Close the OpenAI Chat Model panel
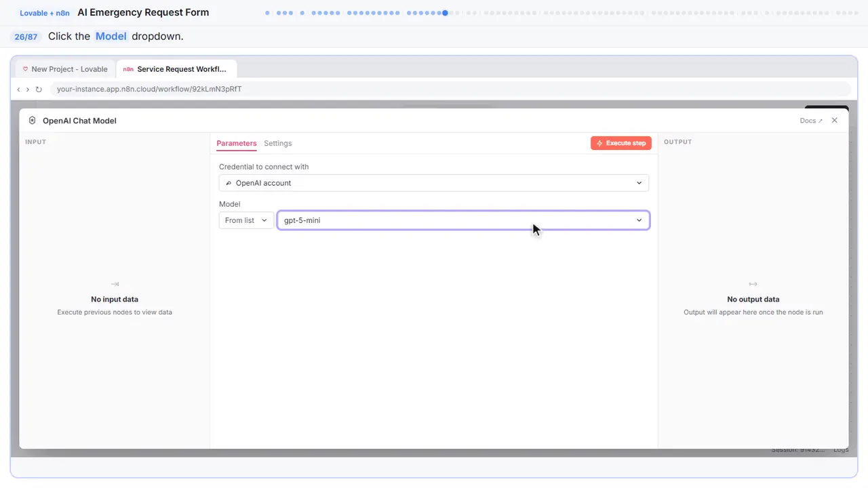 point(835,120)
